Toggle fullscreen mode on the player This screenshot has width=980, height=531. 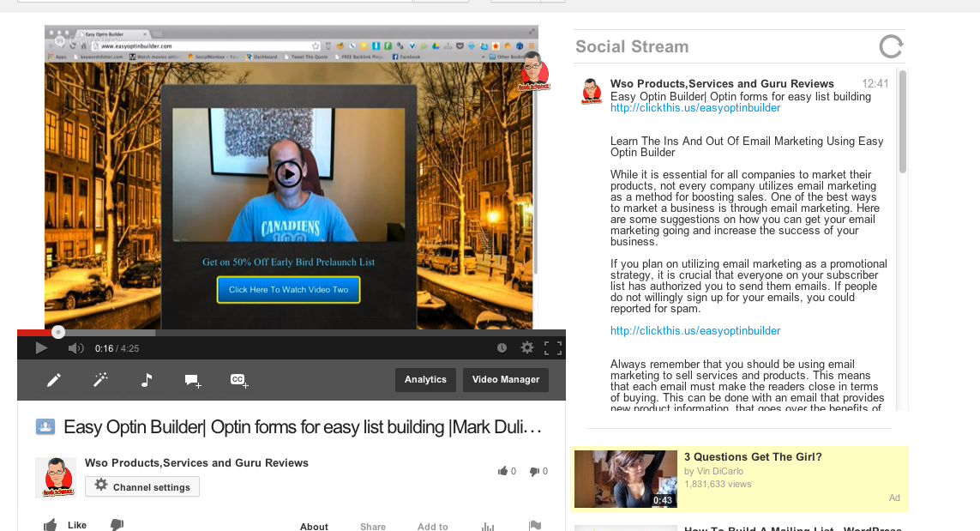tap(553, 347)
